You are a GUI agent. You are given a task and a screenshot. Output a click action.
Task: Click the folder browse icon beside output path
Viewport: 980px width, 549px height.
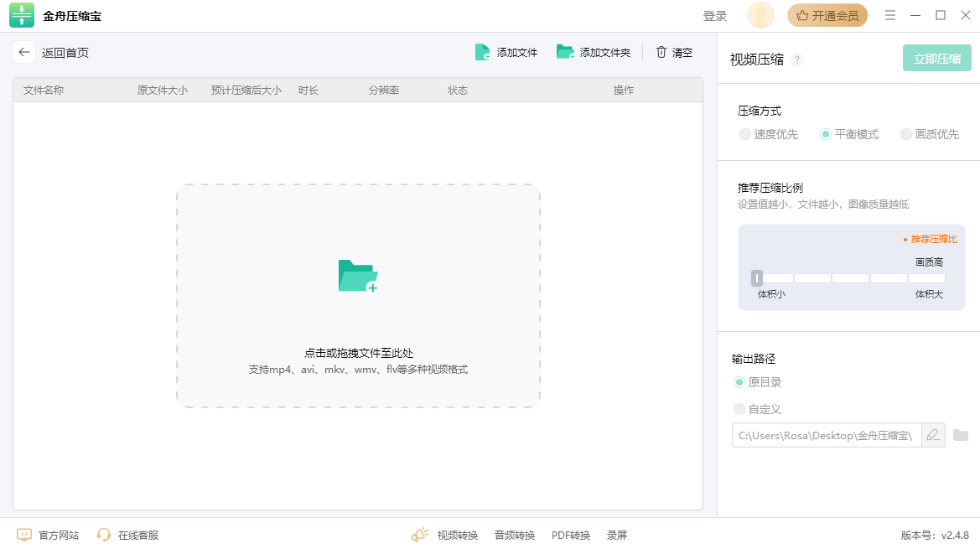[x=961, y=435]
